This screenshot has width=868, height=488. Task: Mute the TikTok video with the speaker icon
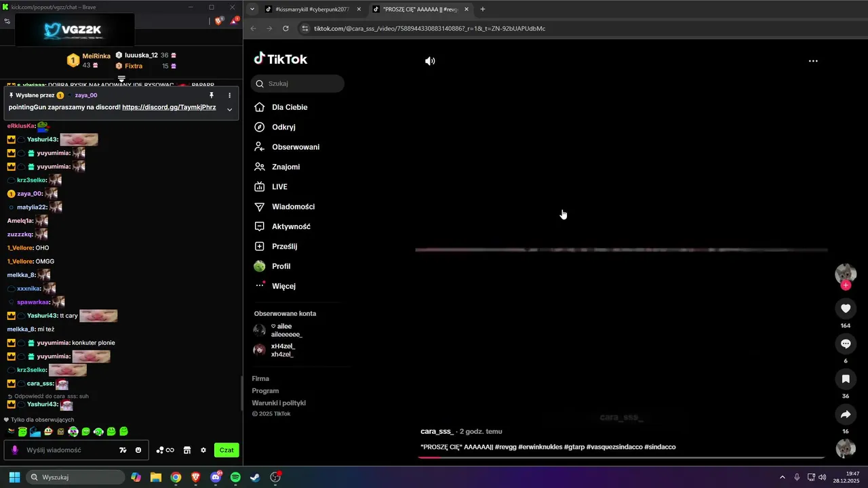click(430, 61)
